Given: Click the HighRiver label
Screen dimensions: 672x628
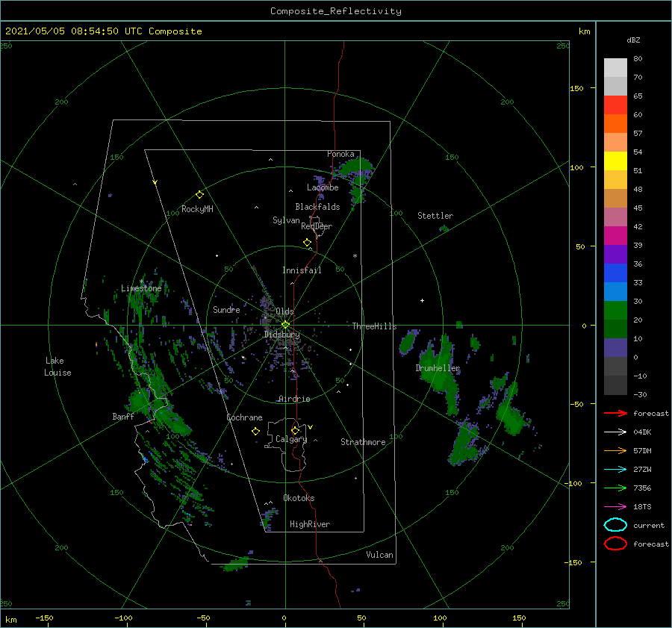Looking at the screenshot, I should 309,524.
